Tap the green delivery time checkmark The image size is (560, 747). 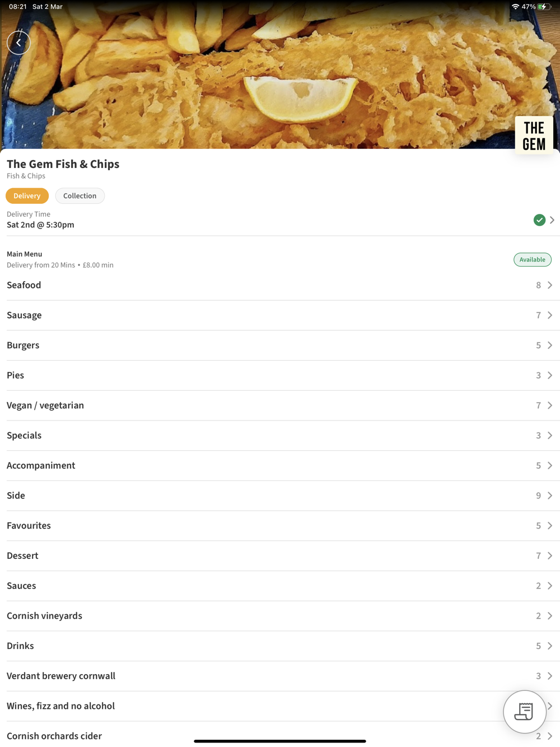coord(539,220)
